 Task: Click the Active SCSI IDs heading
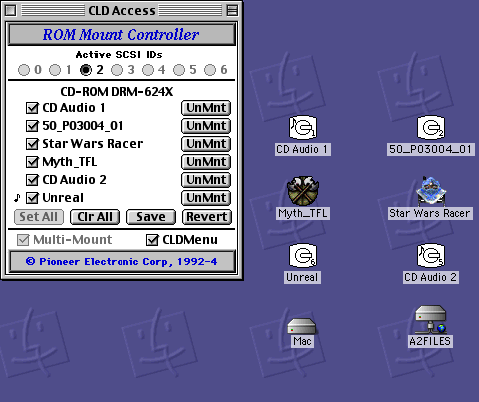(119, 55)
